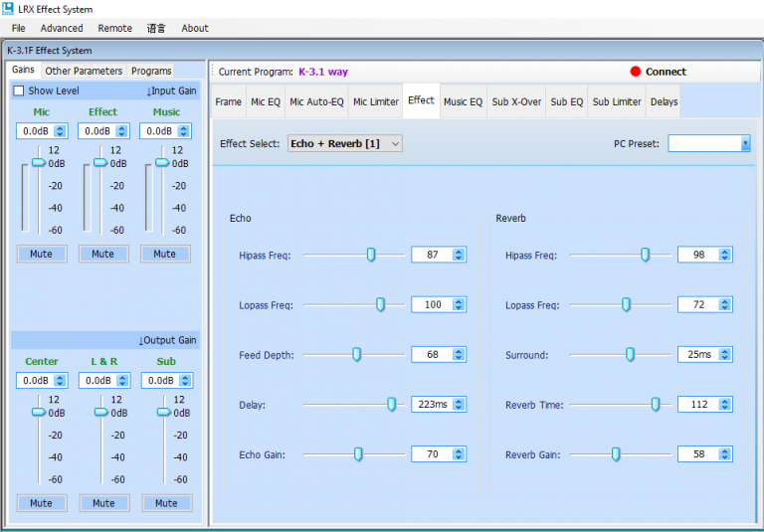Open the Mic Auto-EQ tab

tap(316, 101)
